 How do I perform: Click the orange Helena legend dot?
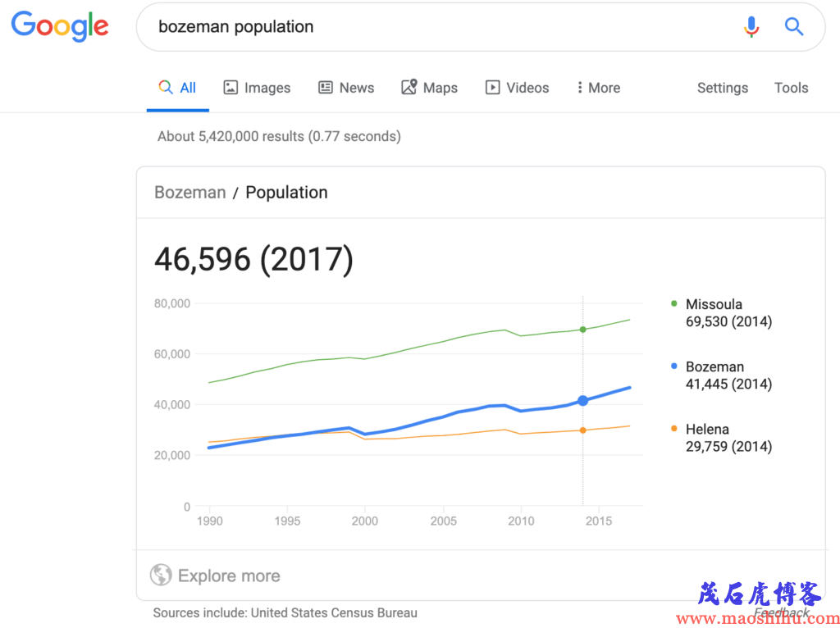pyautogui.click(x=674, y=428)
